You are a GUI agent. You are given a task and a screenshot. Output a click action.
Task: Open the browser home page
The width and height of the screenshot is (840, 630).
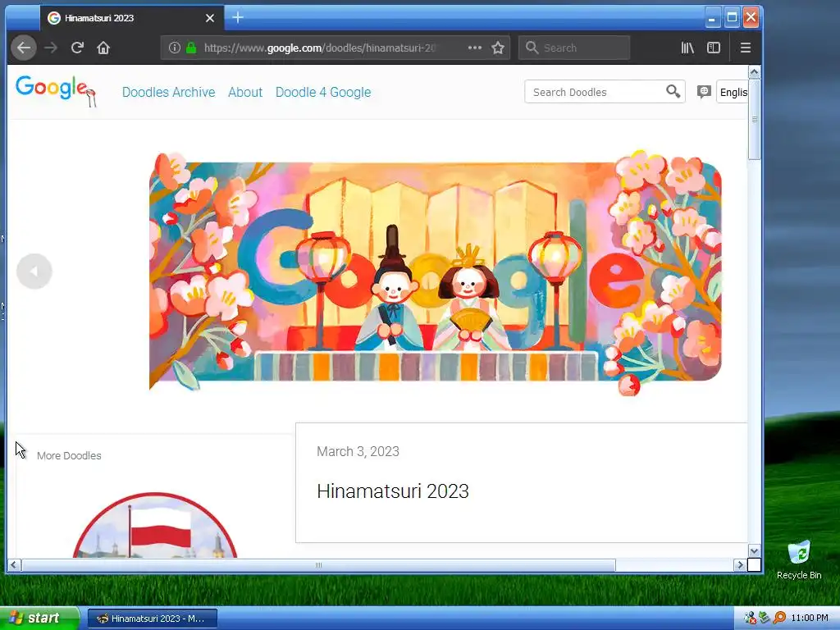point(103,48)
